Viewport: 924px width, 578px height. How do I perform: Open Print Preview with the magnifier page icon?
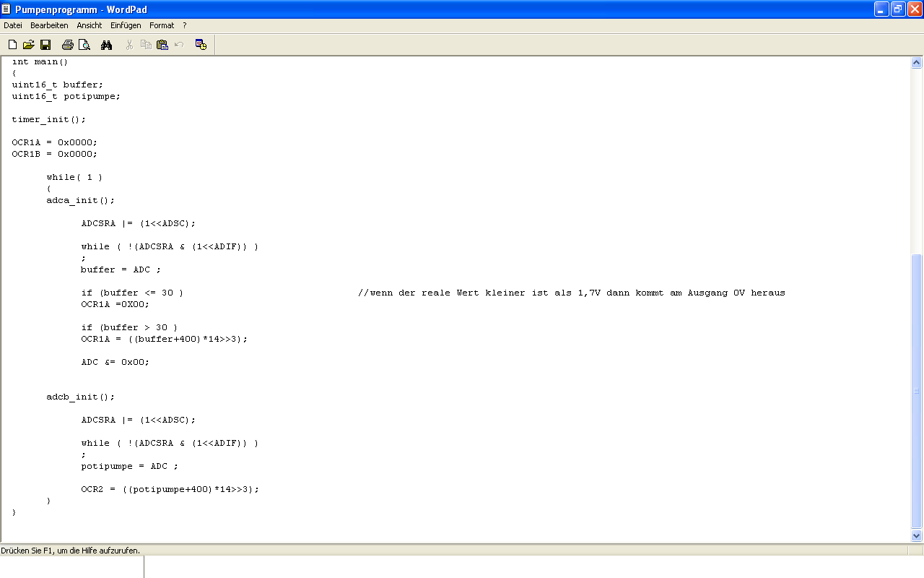84,45
